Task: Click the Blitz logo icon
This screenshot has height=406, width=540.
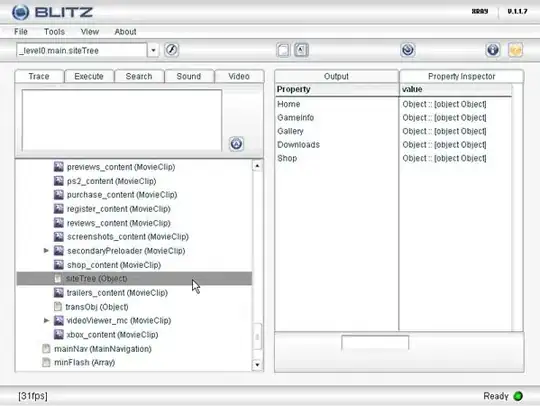Action: [20, 12]
